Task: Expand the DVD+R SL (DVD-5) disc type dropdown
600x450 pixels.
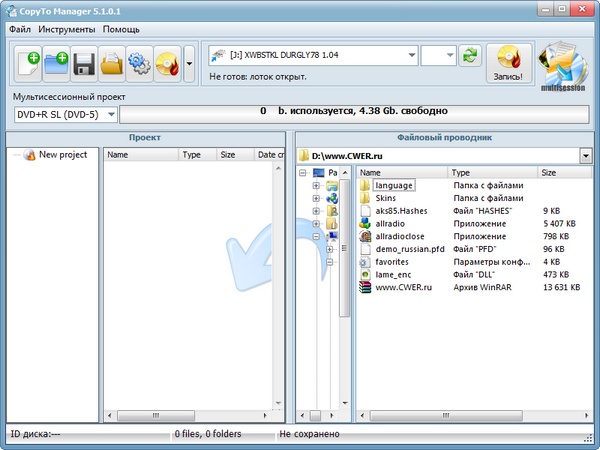Action: (x=110, y=115)
